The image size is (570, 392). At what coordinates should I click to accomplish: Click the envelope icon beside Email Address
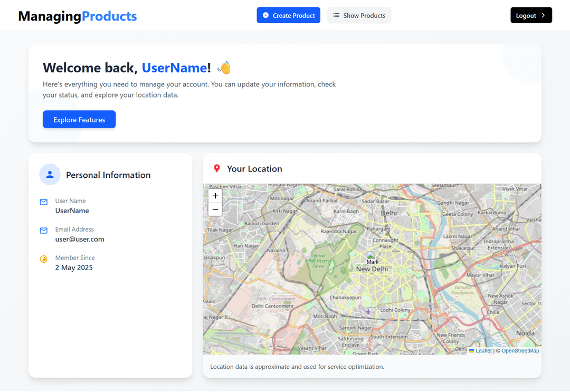tap(44, 231)
